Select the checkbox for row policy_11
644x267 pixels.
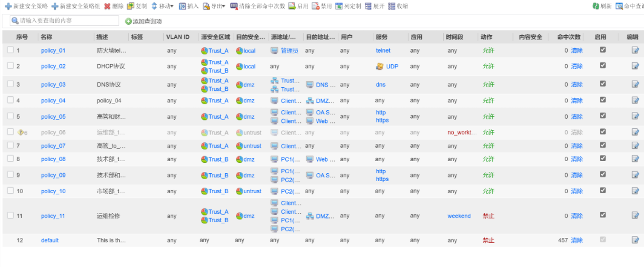tap(10, 216)
